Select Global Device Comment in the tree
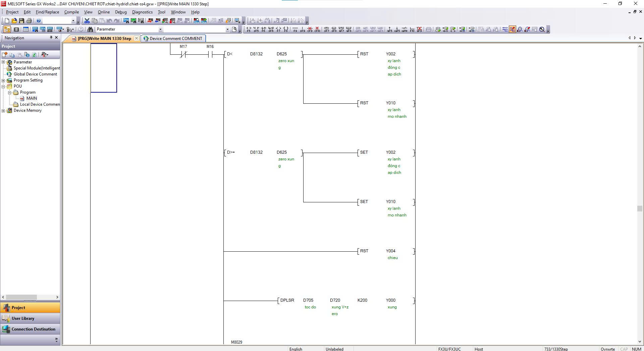Screen dimensions: 644x351 35,74
